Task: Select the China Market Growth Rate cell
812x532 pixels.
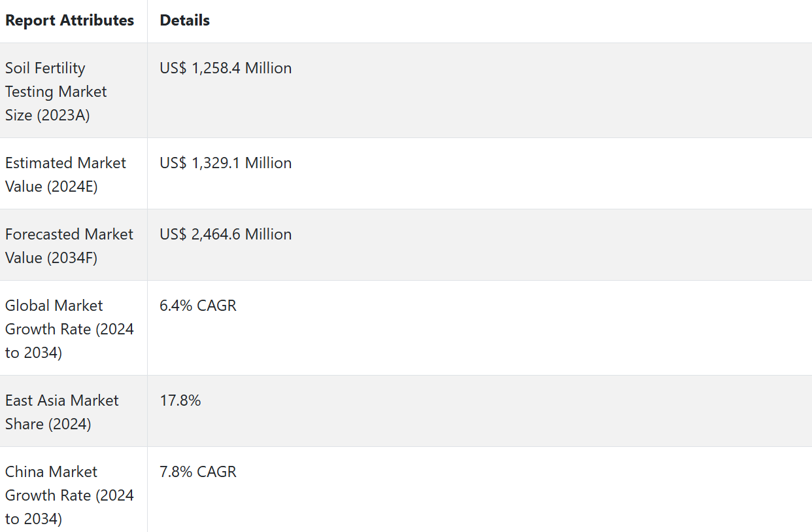Action: click(69, 495)
